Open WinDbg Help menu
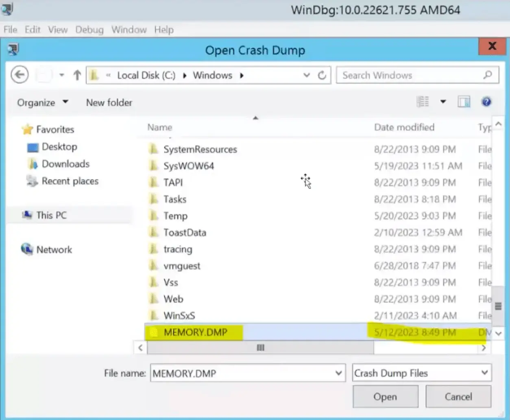This screenshot has width=510, height=420. click(164, 30)
